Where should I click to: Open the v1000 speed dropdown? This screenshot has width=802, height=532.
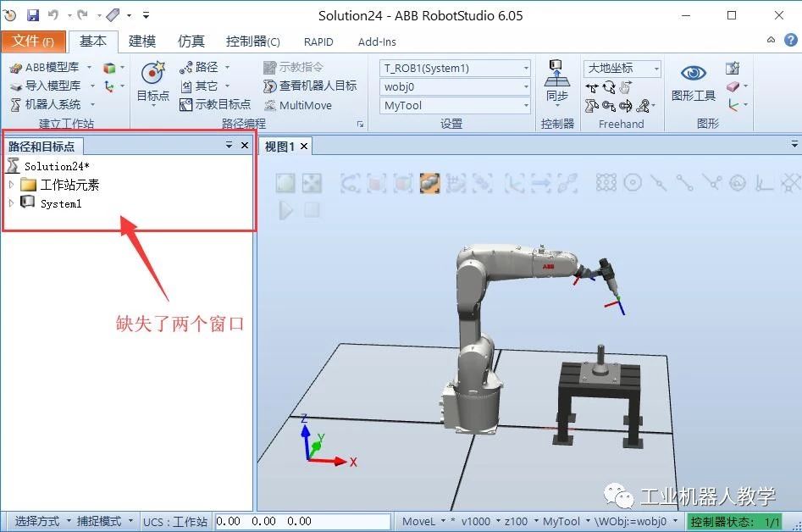pyautogui.click(x=480, y=521)
